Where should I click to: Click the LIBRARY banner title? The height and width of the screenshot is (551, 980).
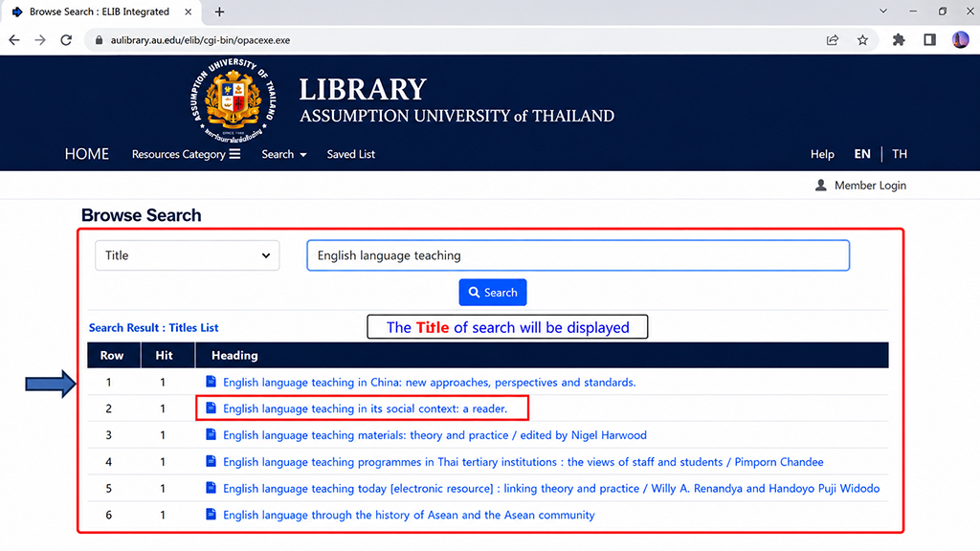point(363,89)
